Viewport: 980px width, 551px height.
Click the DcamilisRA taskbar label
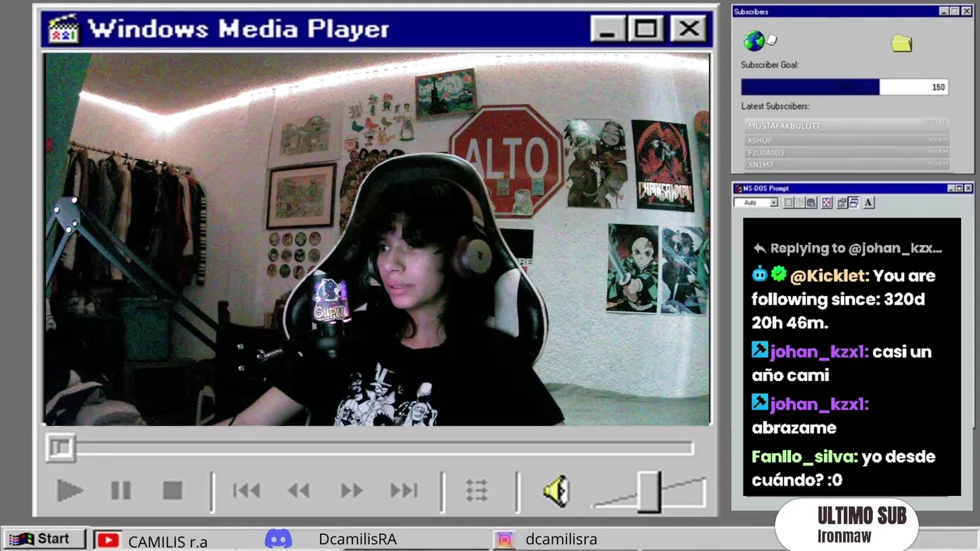(x=358, y=540)
